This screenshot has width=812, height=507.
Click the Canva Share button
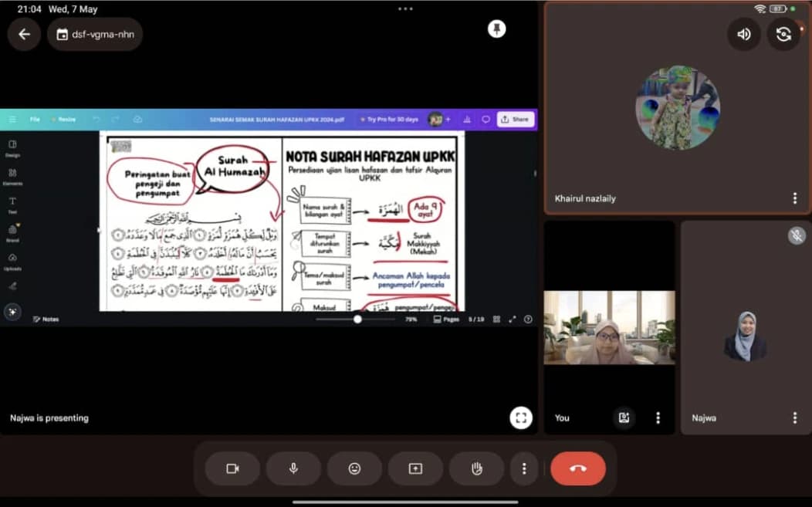(516, 120)
